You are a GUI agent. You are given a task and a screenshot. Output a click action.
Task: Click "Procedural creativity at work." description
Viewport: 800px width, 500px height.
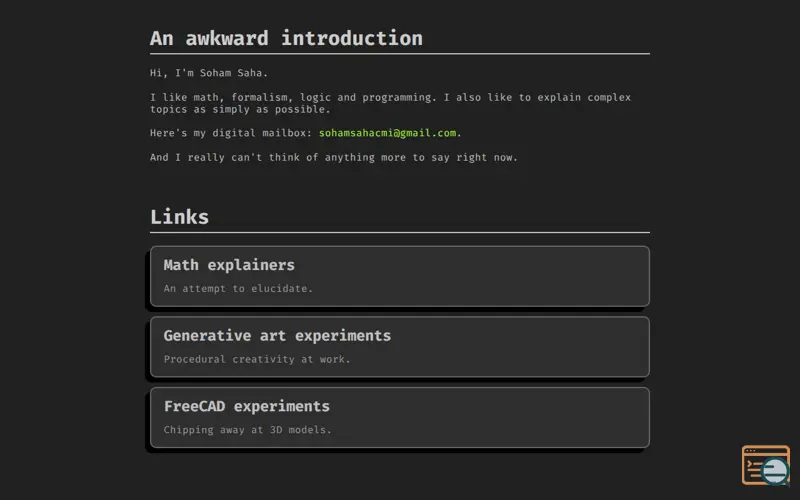click(x=257, y=359)
